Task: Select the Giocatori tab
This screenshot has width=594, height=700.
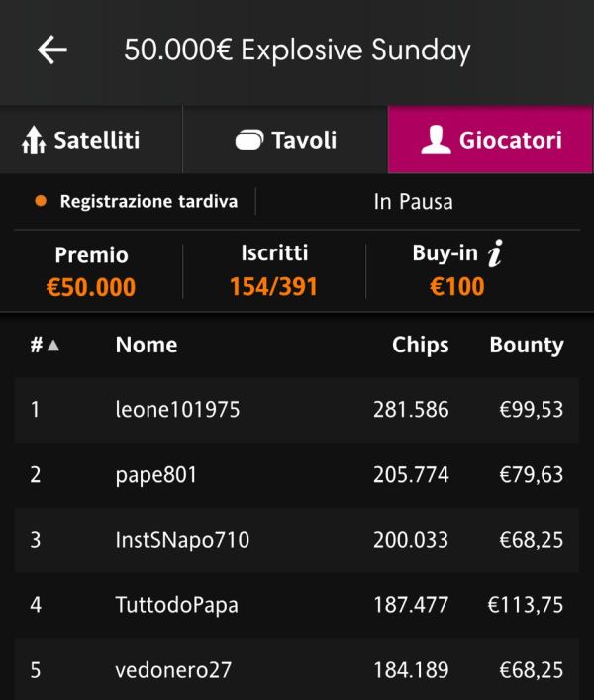Action: (490, 140)
